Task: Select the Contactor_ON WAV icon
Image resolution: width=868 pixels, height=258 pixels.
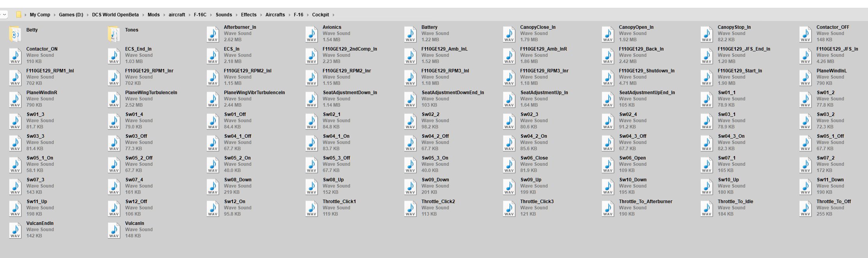Action: (x=15, y=56)
